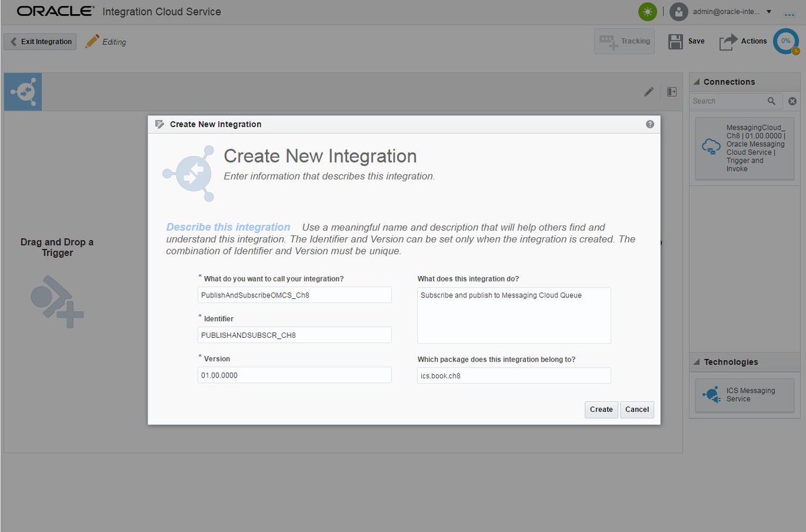Collapse the Connections panel

pyautogui.click(x=697, y=82)
